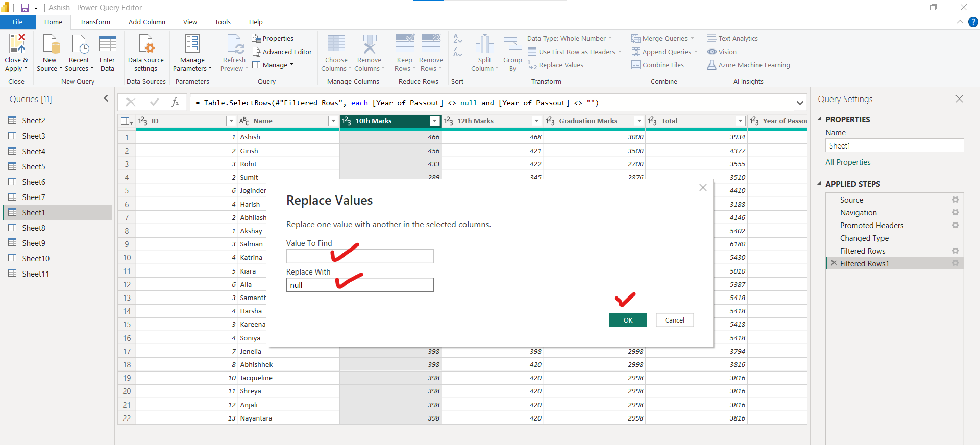Screen dimensions: 980x445
Task: Click the sort ascending icon
Action: pos(457,38)
